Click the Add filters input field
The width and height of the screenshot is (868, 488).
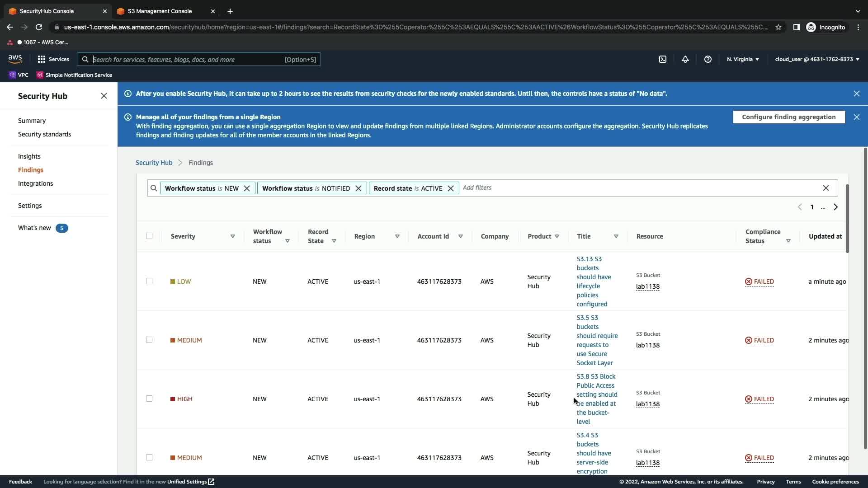tap(633, 188)
